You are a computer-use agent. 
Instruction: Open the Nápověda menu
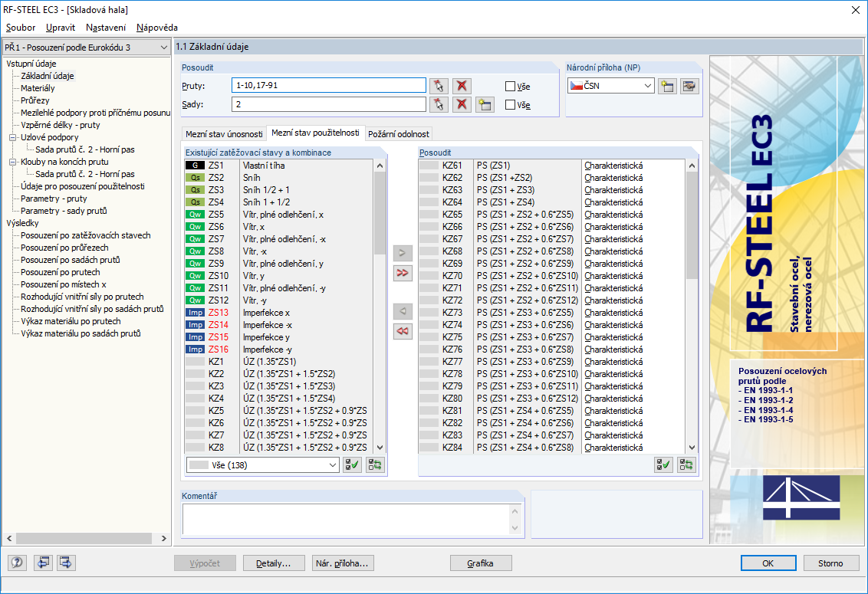click(x=156, y=28)
